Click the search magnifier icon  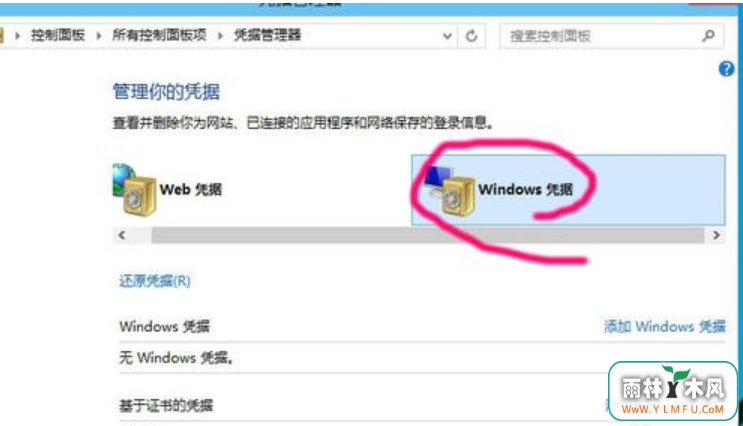pos(708,36)
